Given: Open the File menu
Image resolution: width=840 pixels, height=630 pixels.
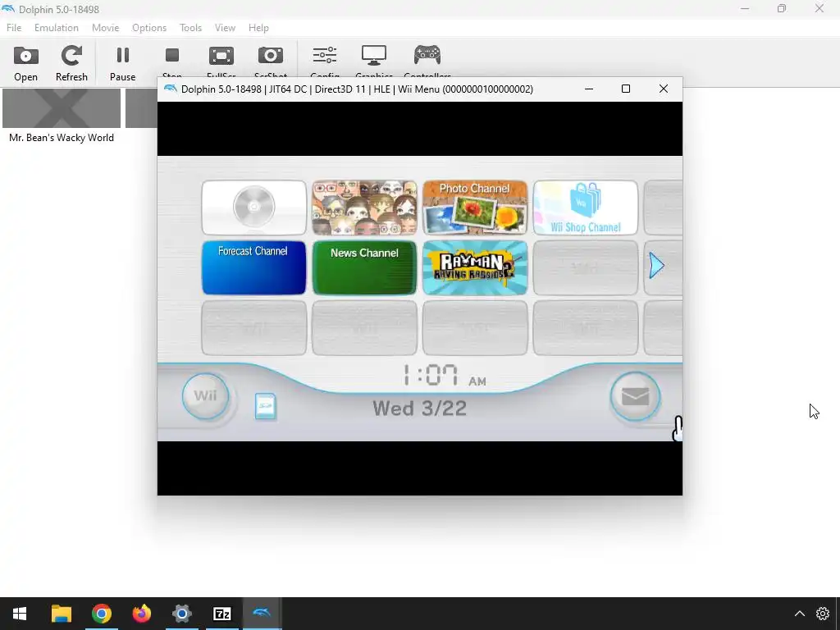Looking at the screenshot, I should (x=14, y=28).
